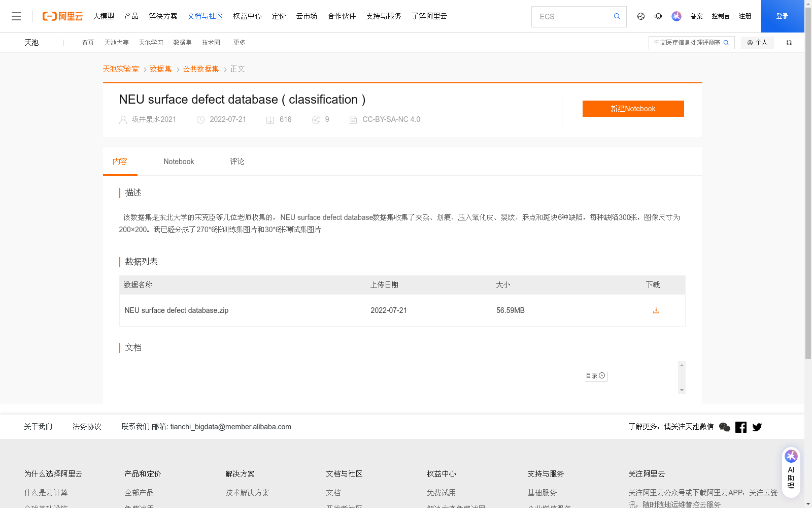Click the purple AI star icon in the header
Screen dimensions: 812x508
click(676, 16)
